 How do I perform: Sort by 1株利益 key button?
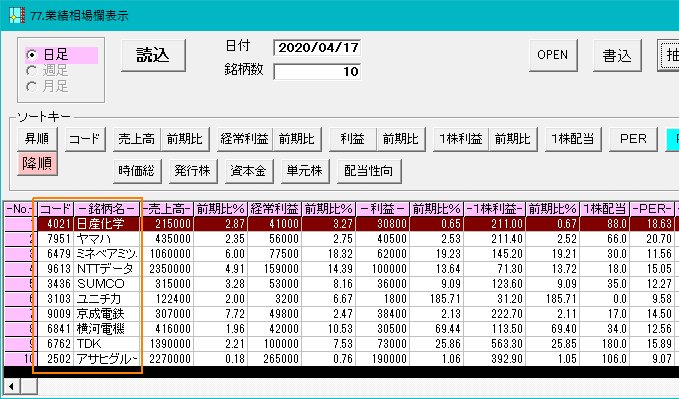click(x=461, y=139)
